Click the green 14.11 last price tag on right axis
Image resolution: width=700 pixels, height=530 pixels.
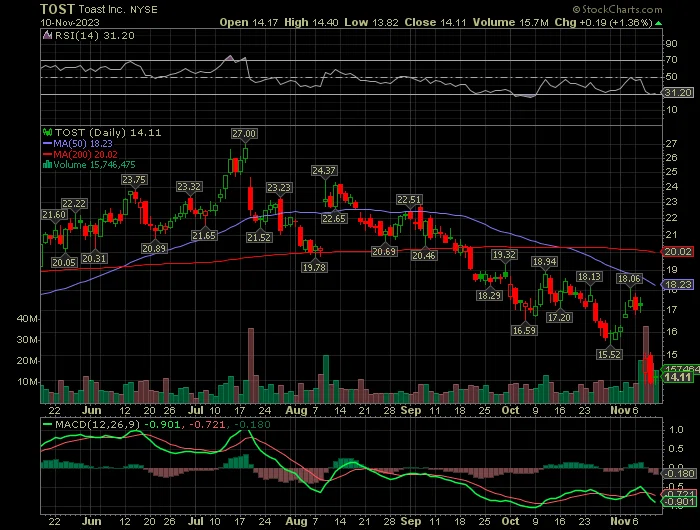click(x=677, y=377)
